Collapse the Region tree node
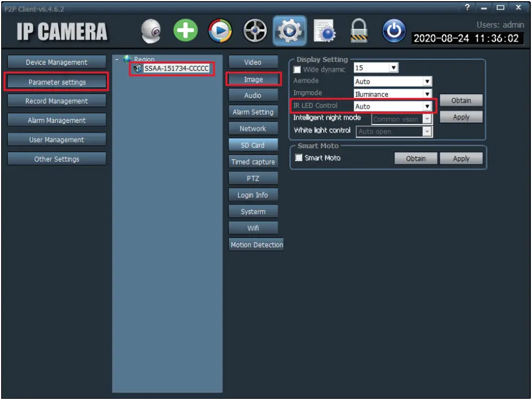 117,59
